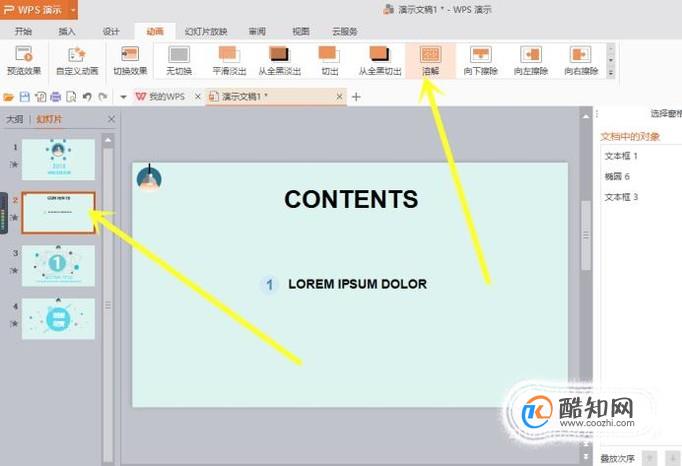This screenshot has height=466, width=682.
Task: Click the slide editor scroll up arrow
Action: (586, 116)
